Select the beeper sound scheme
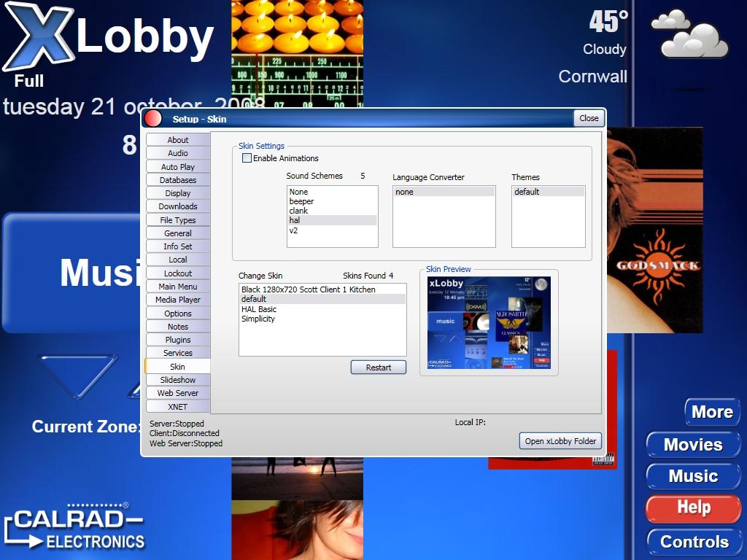747x560 pixels. [x=332, y=201]
